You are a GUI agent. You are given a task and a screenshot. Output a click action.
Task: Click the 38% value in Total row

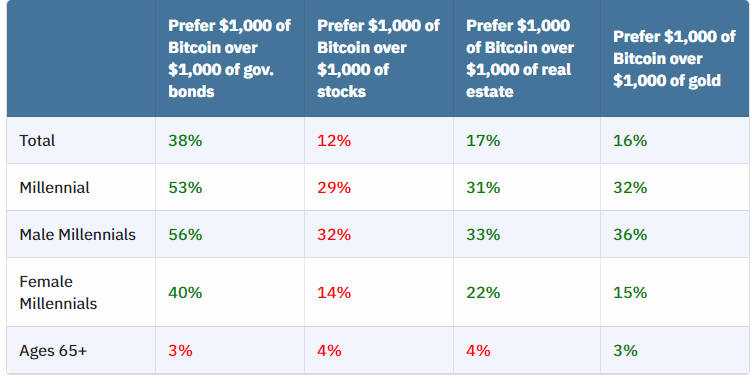185,140
